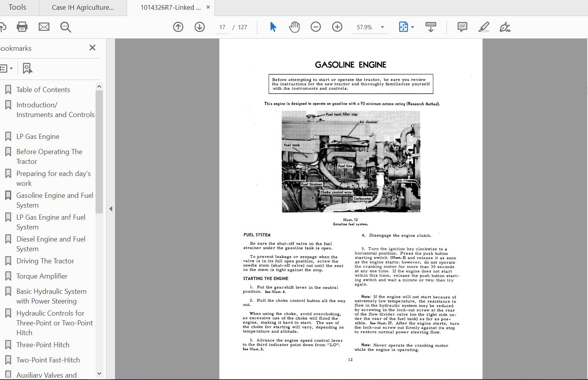This screenshot has width=588, height=380.
Task: Open the Find text magnifier tool
Action: [x=66, y=27]
